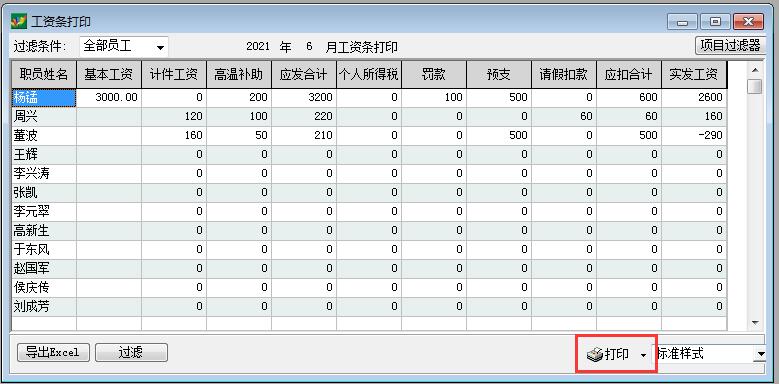Select employee 张凯 name cell
This screenshot has height=384, width=779.
coord(44,193)
